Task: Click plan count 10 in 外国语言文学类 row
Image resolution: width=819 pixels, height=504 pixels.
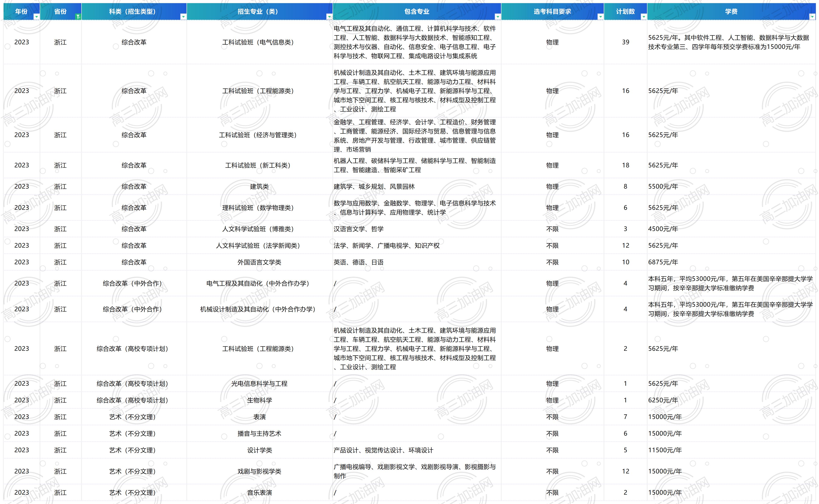Action: [x=625, y=262]
